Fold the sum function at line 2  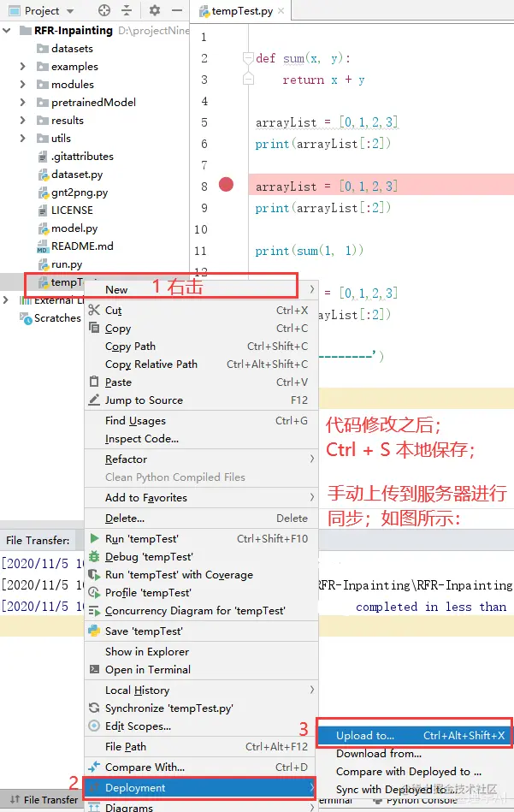point(249,58)
